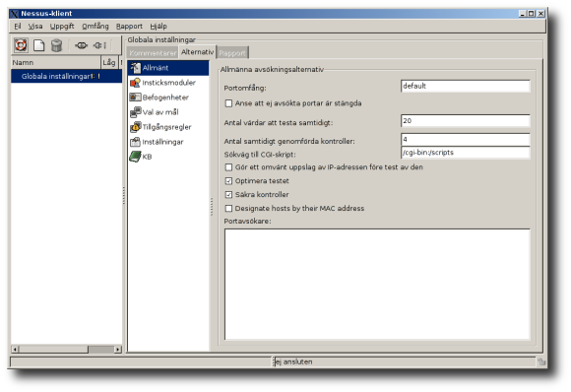Click the connect plug toolbar icon
Screen dimensions: 571x392
tap(81, 45)
